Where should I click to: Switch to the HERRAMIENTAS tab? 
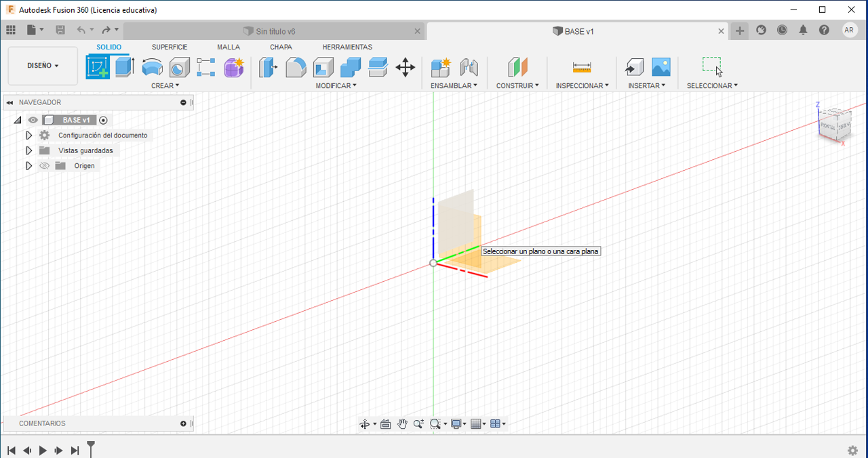[x=347, y=47]
